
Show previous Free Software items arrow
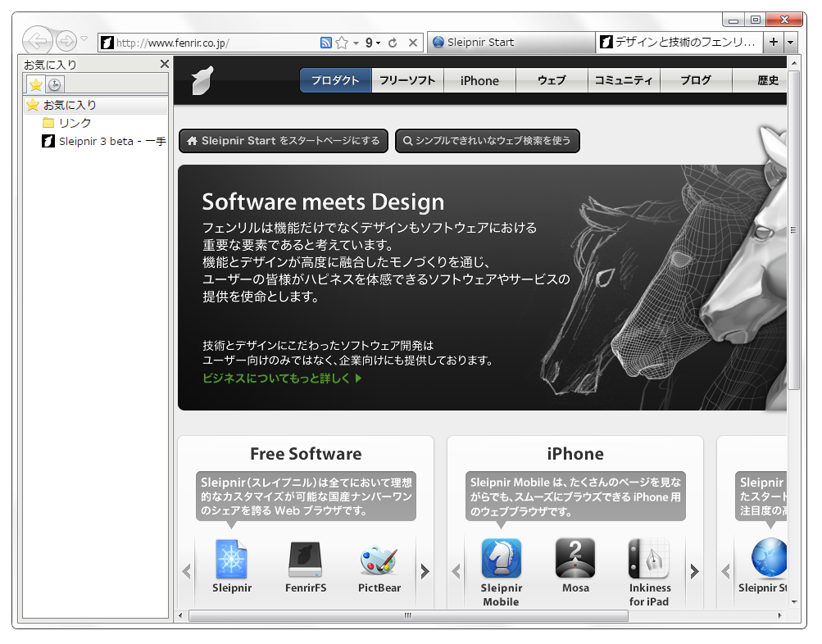click(x=187, y=571)
